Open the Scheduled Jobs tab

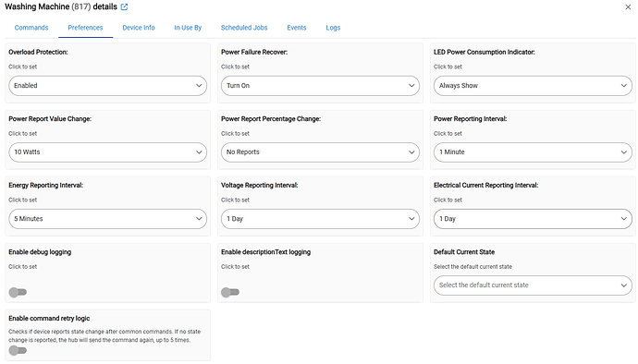pos(244,28)
